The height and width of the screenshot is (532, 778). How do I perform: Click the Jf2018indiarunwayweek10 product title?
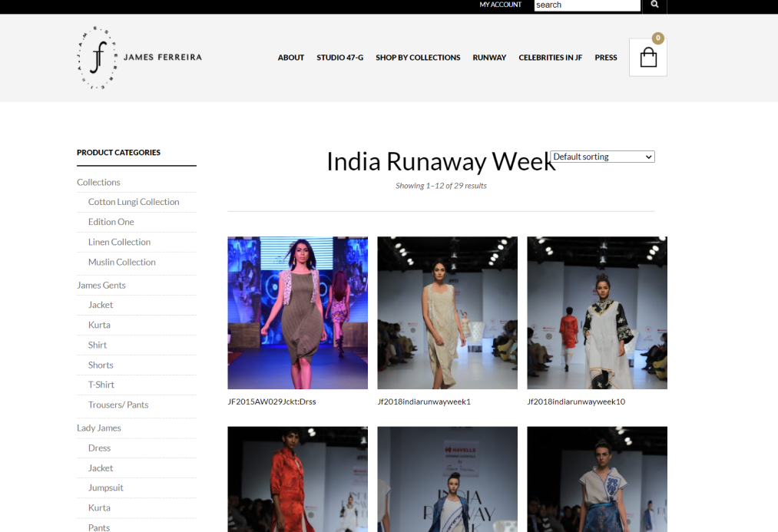576,401
